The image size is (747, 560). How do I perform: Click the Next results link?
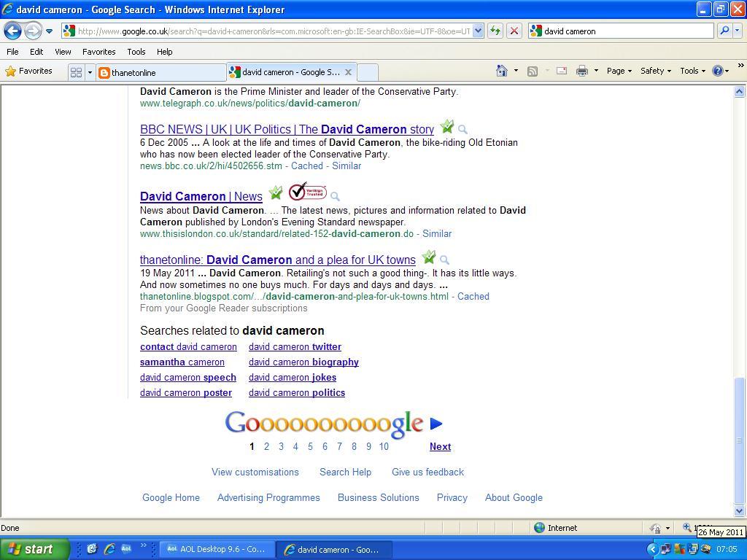(x=440, y=447)
